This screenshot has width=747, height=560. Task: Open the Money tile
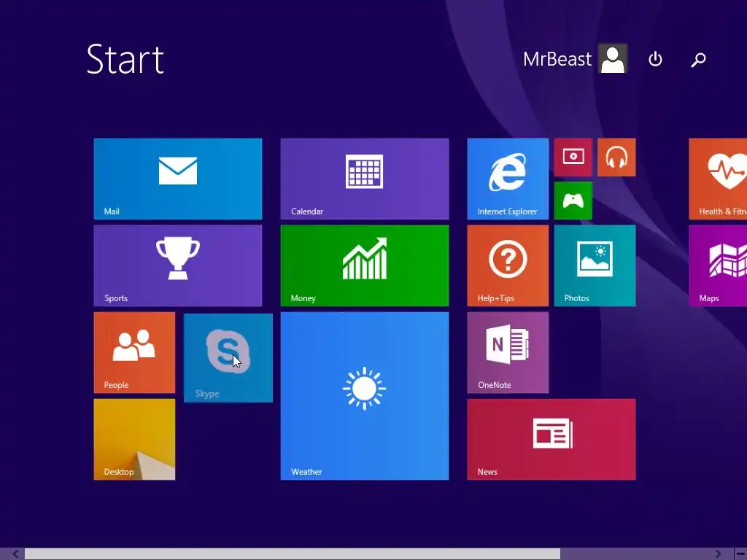click(x=365, y=265)
